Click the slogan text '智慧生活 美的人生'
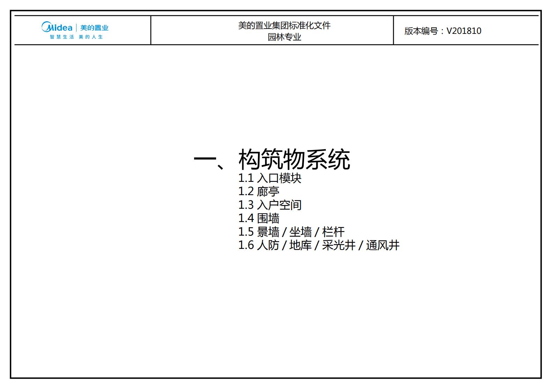Screen dimensions: 554x392 (x=76, y=37)
